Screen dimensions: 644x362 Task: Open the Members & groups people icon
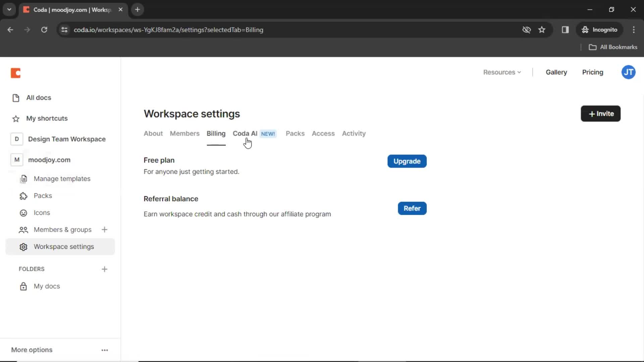click(23, 230)
